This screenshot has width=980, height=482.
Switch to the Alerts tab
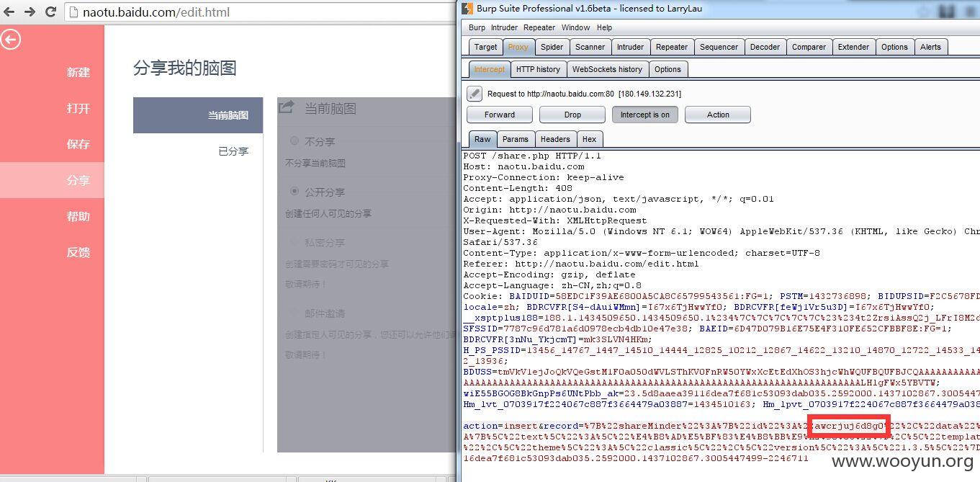930,47
